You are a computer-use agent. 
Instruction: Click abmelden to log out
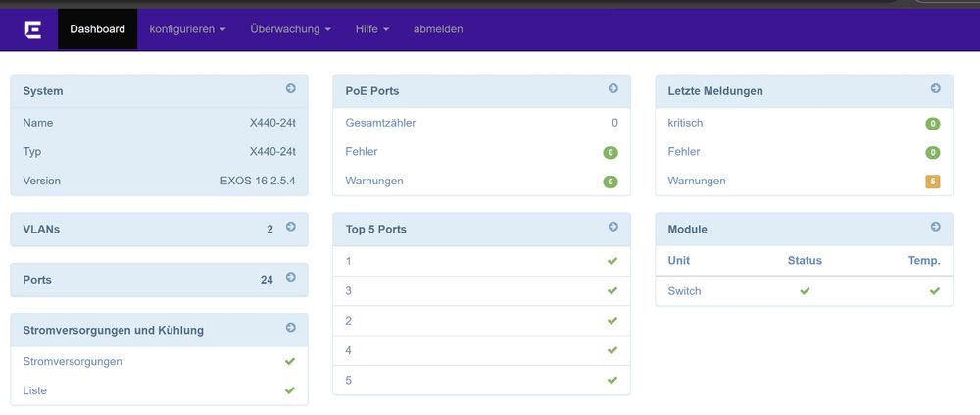tap(438, 29)
